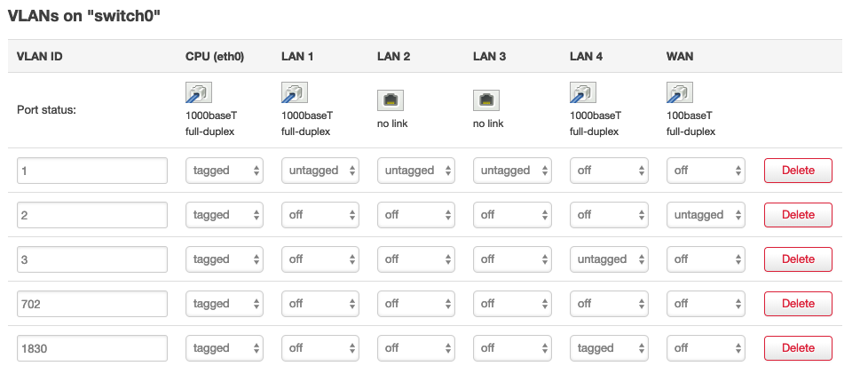The width and height of the screenshot is (868, 382).
Task: Click the CPU (eth0) port status icon
Action: (199, 93)
